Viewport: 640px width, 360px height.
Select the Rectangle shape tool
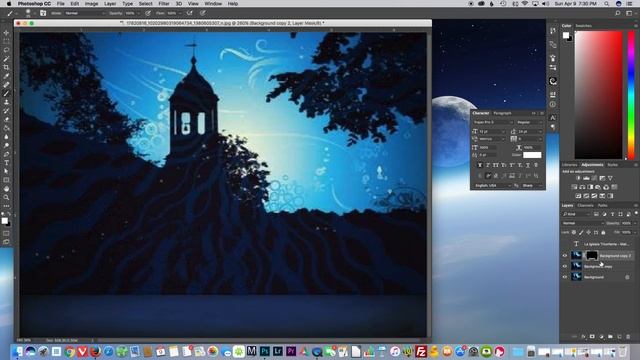click(x=6, y=180)
